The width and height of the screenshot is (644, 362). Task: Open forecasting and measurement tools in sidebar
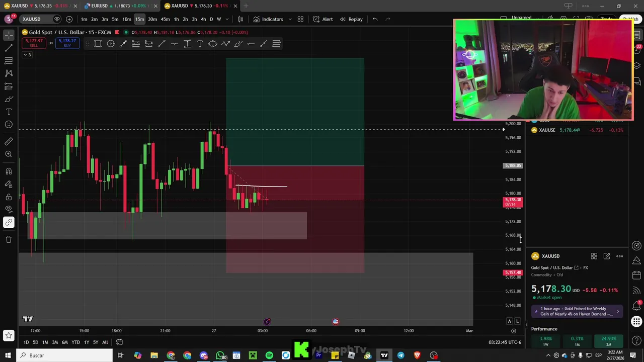click(x=9, y=86)
